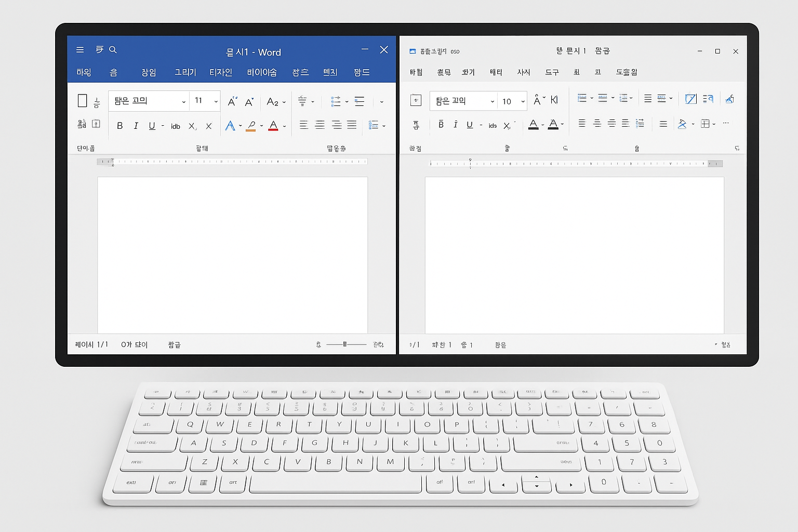The image size is (798, 532).
Task: Click the paste icon left of font box in white window
Action: click(x=416, y=100)
